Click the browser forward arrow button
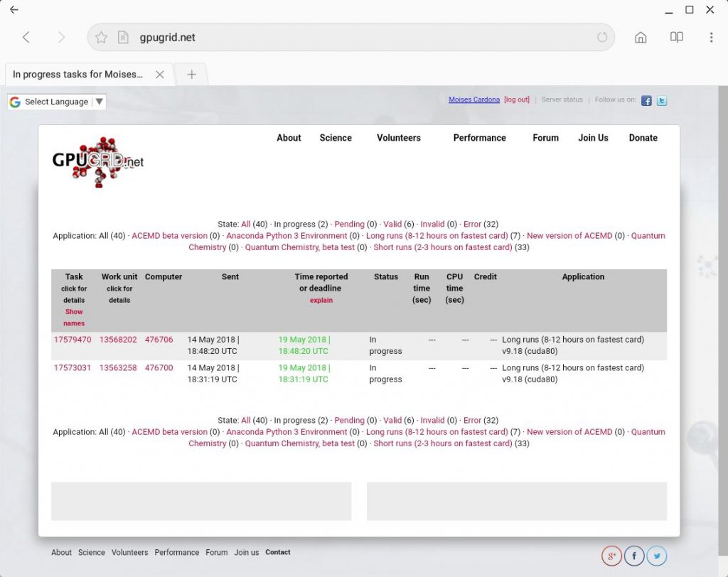Image resolution: width=728 pixels, height=577 pixels. tap(61, 37)
